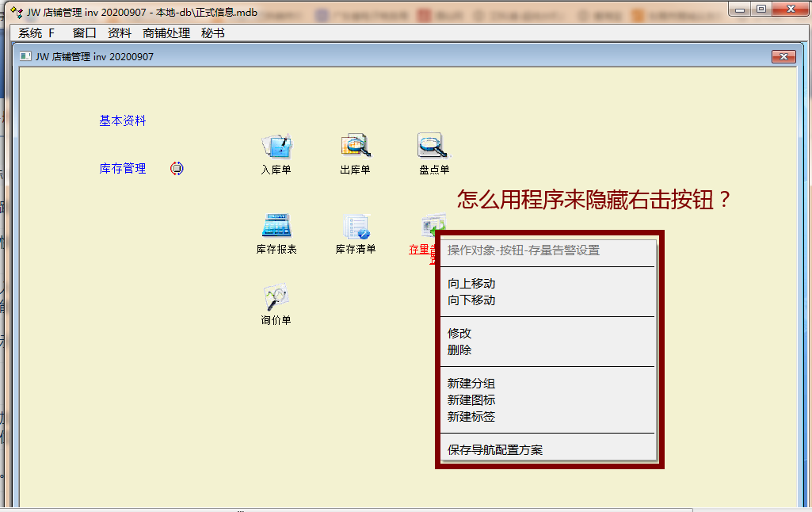Open the 资料 menu

(x=120, y=32)
